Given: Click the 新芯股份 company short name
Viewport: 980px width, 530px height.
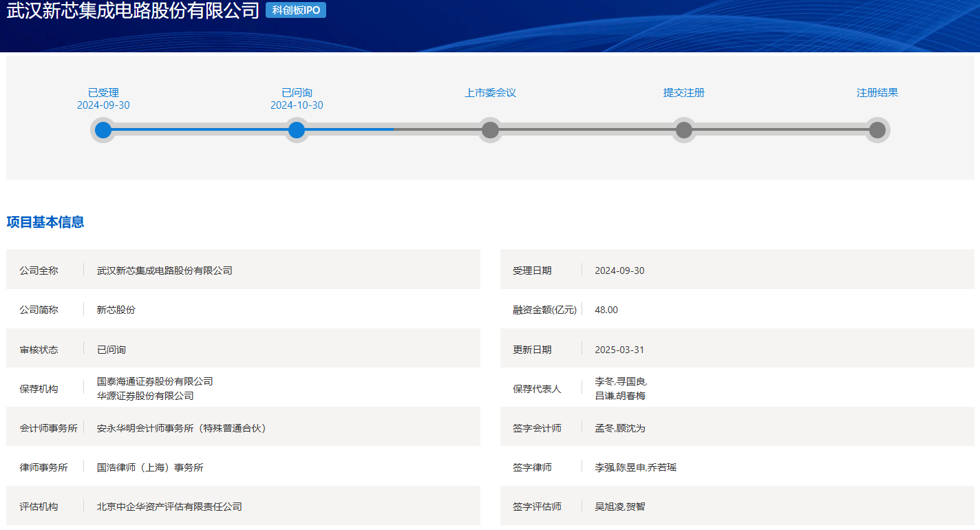Looking at the screenshot, I should click(x=116, y=310).
